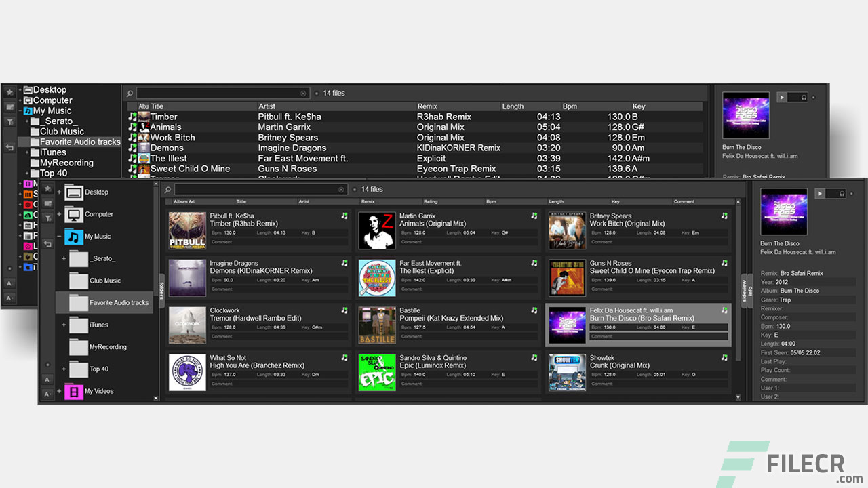Clear the search box with the X icon in the grid window

pyautogui.click(x=341, y=190)
